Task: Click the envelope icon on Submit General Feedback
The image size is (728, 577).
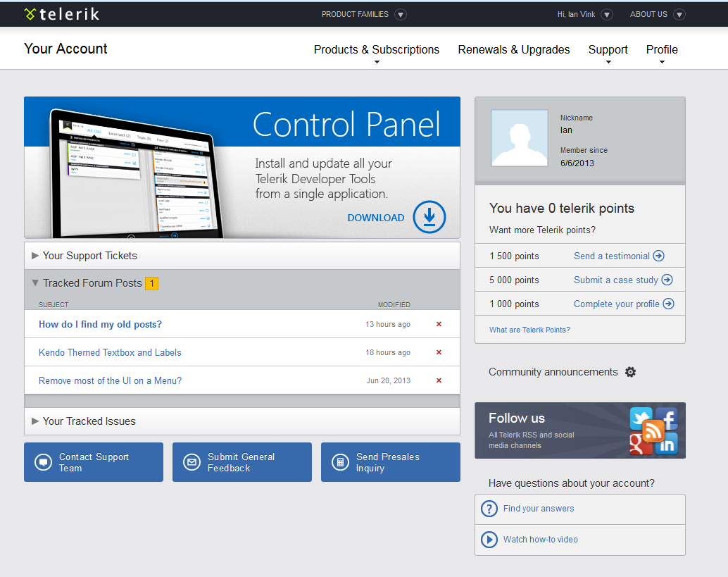Action: click(192, 462)
